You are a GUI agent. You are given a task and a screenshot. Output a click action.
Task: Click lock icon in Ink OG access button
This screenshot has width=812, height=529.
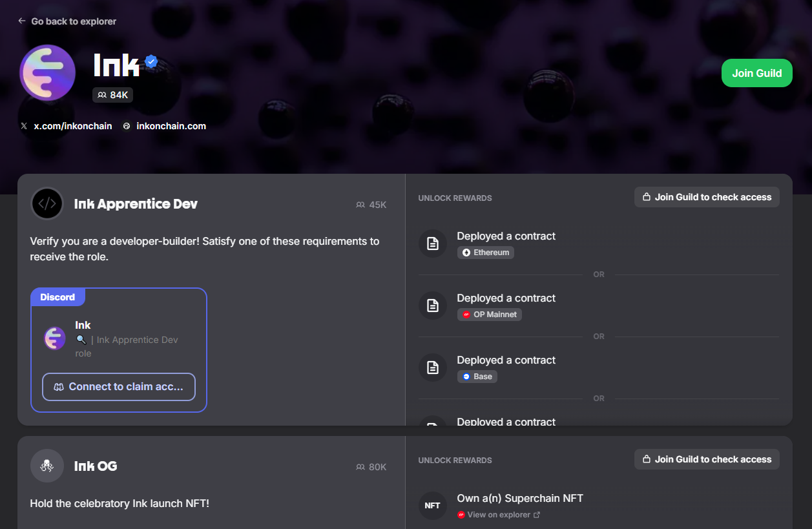click(x=647, y=459)
